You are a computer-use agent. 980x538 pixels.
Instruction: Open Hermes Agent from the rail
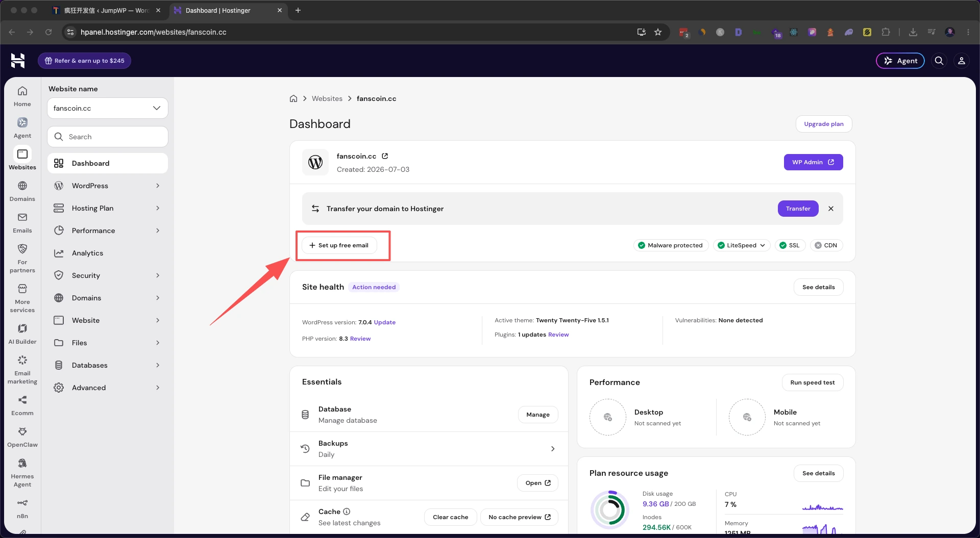pyautogui.click(x=22, y=473)
